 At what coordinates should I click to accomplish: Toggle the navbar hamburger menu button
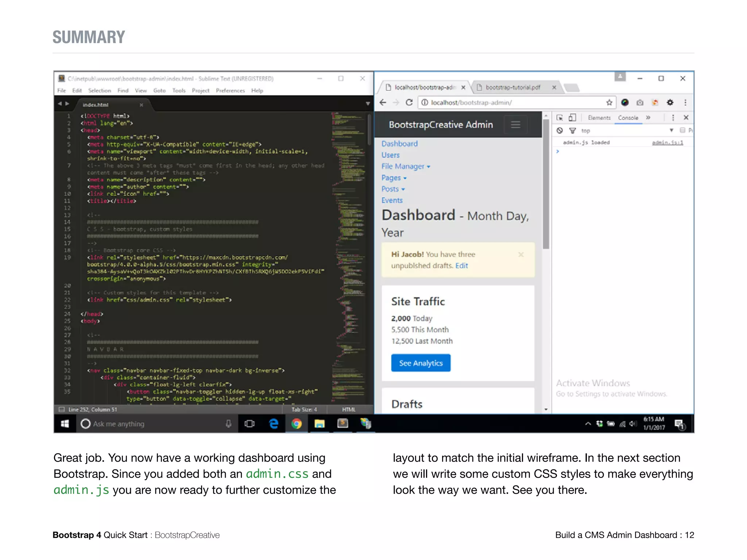point(515,125)
